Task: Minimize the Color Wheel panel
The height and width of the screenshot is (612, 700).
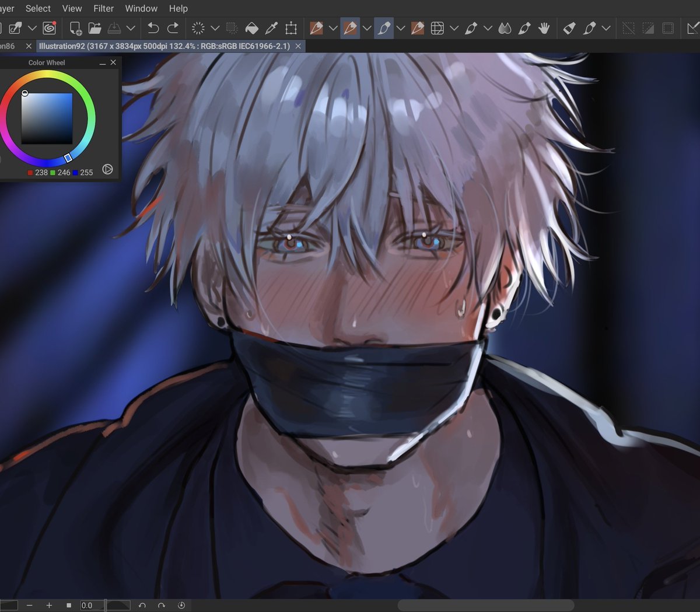Action: (102, 62)
